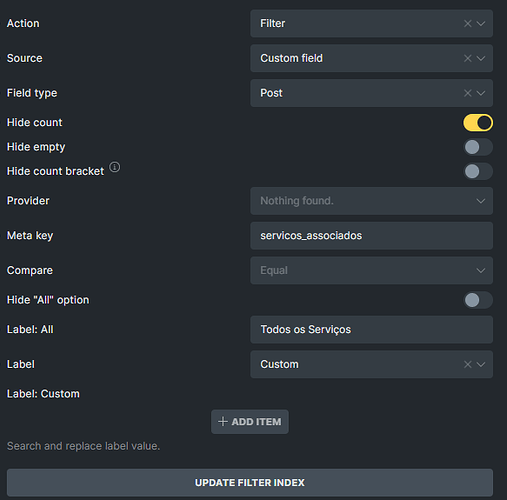Expand the Provider dropdown showing Nothing found
507x500 pixels.
[x=371, y=201]
